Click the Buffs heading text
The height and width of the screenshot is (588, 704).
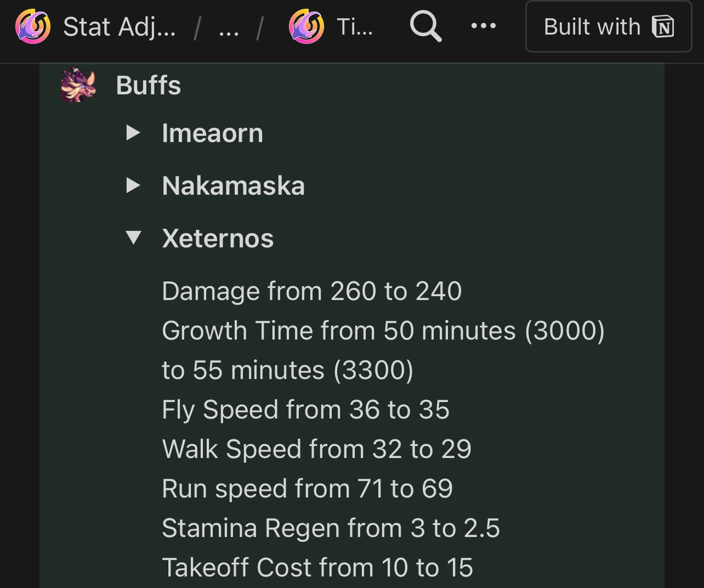(x=148, y=85)
